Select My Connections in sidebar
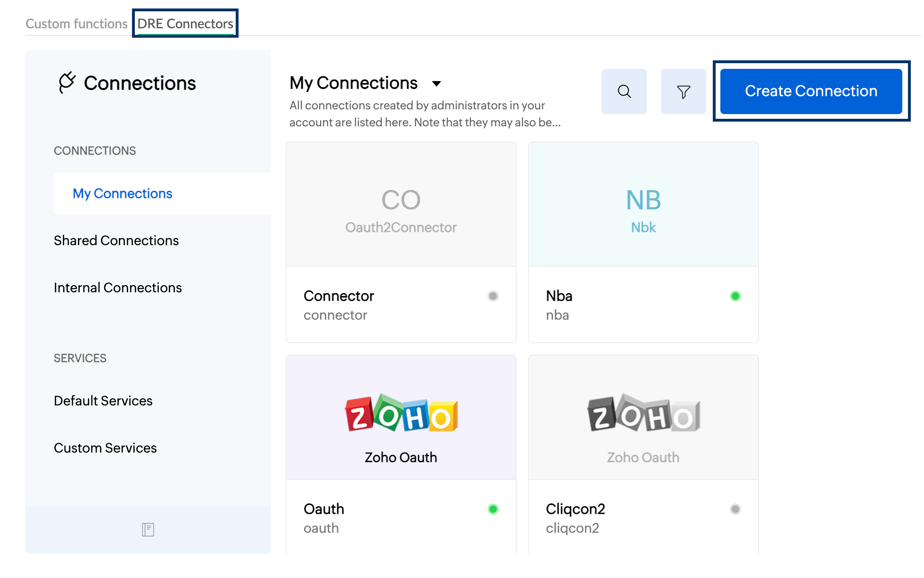Image resolution: width=924 pixels, height=578 pixels. pyautogui.click(x=162, y=194)
